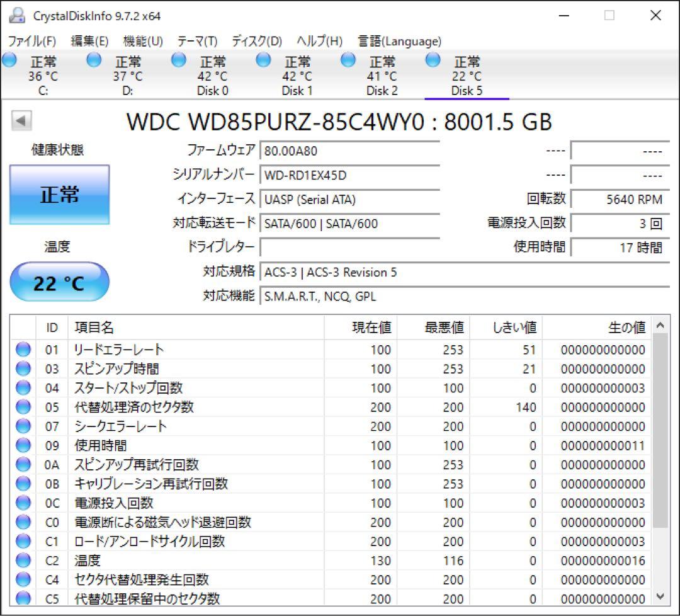Open the テーマ(T) menu

click(197, 41)
